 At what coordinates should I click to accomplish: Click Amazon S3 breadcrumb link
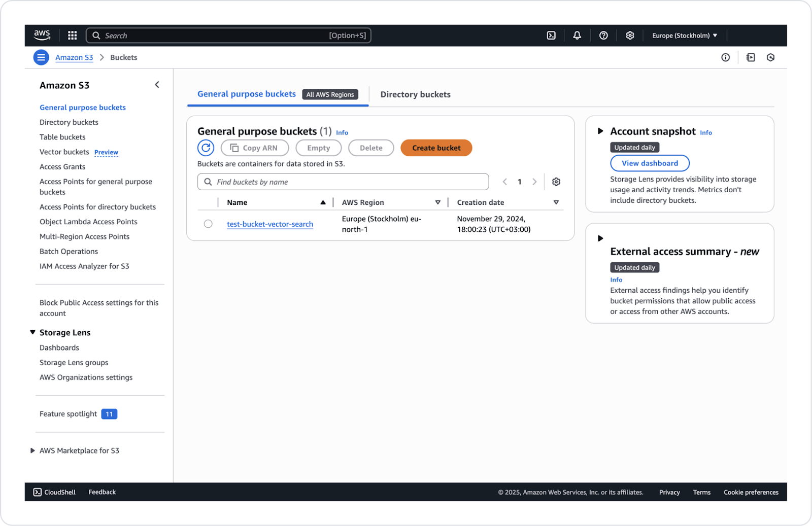click(x=74, y=57)
